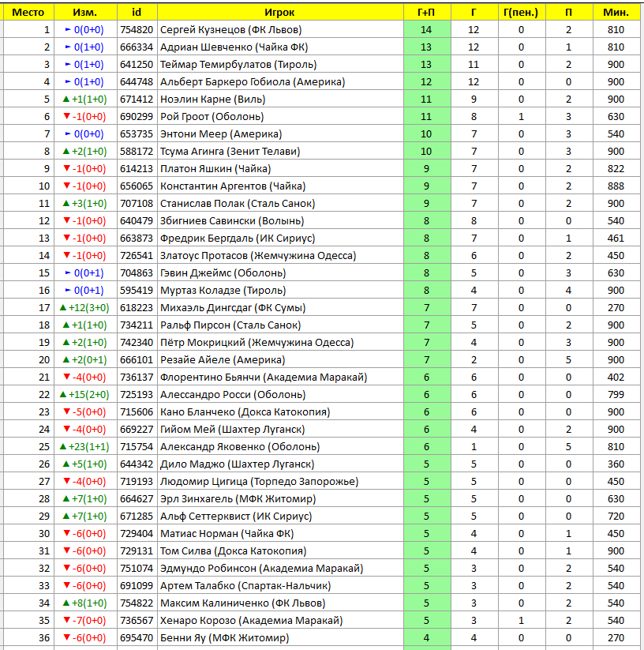
Task: Select change cell +3(1+0)
Action: (x=85, y=204)
